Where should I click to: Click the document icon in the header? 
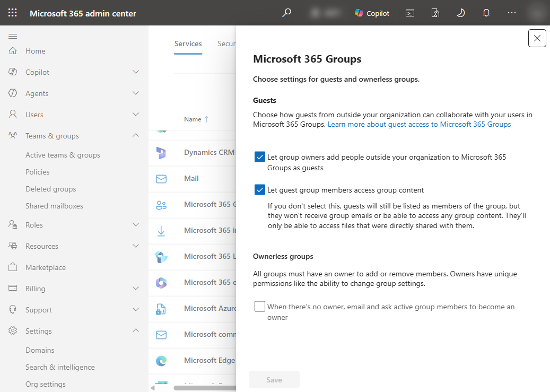435,13
